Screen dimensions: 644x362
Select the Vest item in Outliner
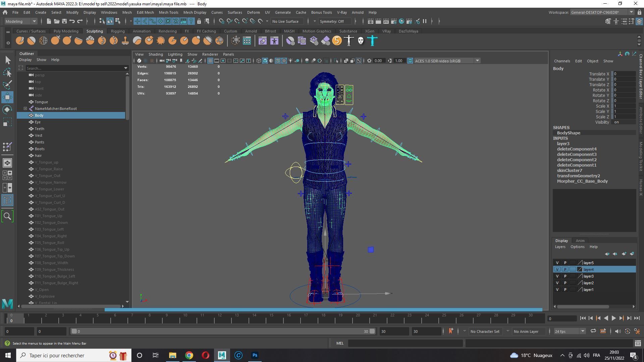coord(39,135)
